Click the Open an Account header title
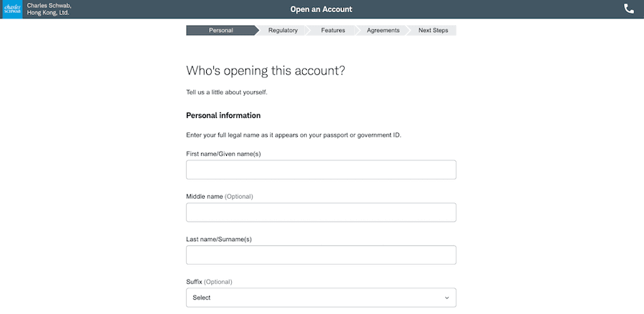Screen dimensions: 644x314 click(x=321, y=9)
